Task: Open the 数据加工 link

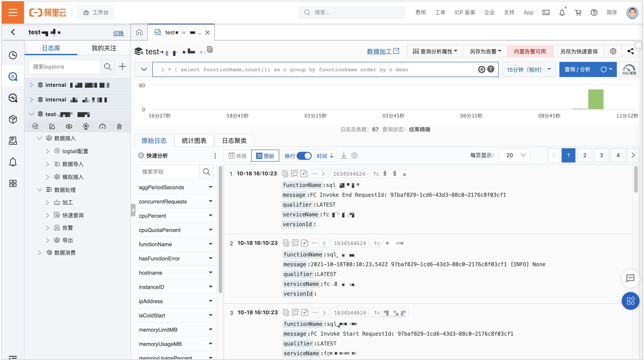Action: coord(383,51)
